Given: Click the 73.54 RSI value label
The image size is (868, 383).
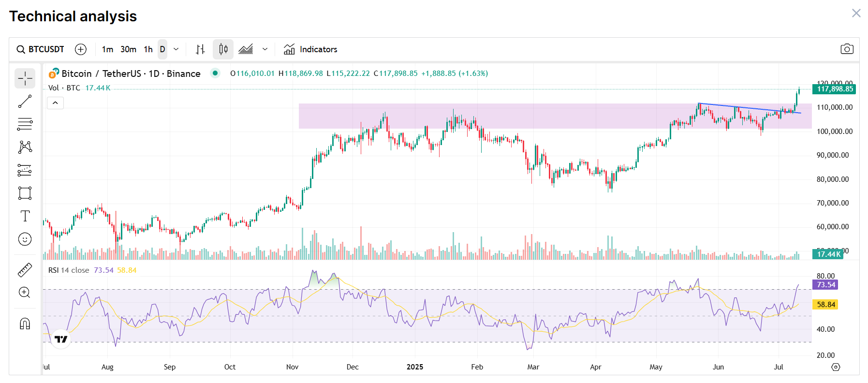Looking at the screenshot, I should point(825,285).
